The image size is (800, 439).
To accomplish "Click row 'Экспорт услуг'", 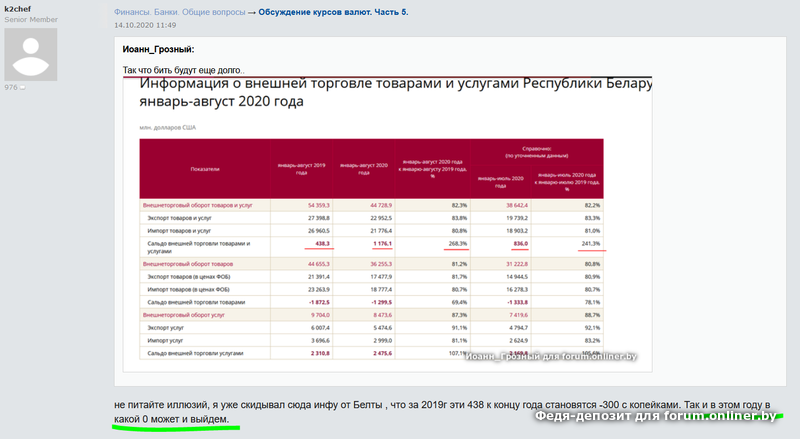I will pos(371,328).
